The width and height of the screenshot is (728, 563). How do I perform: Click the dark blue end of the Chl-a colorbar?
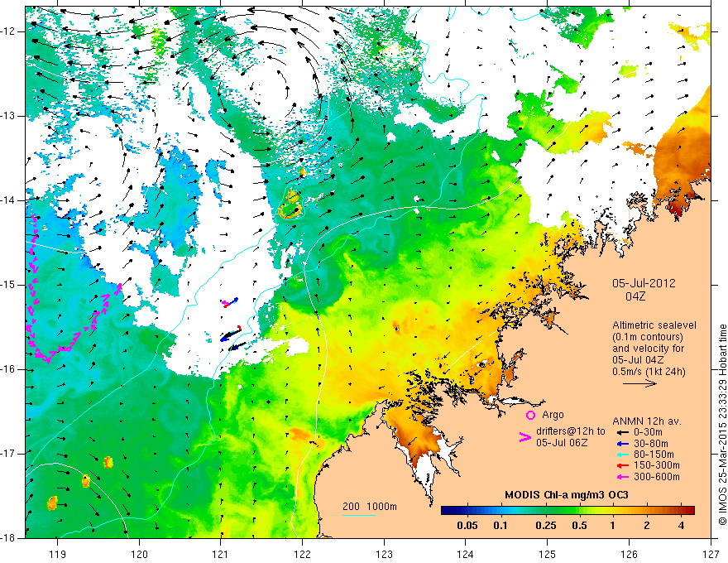pos(446,511)
